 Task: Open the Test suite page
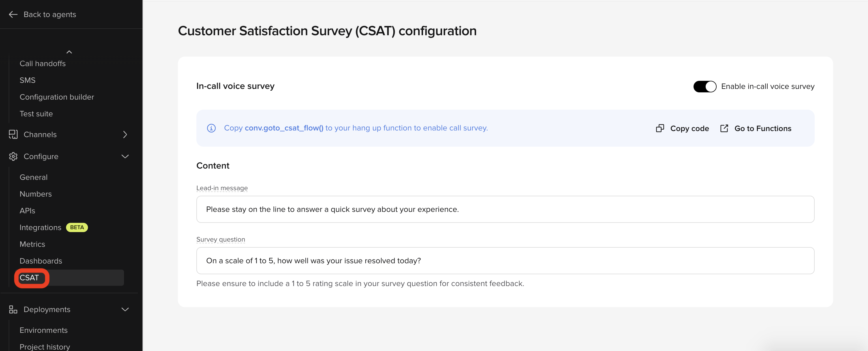click(36, 114)
